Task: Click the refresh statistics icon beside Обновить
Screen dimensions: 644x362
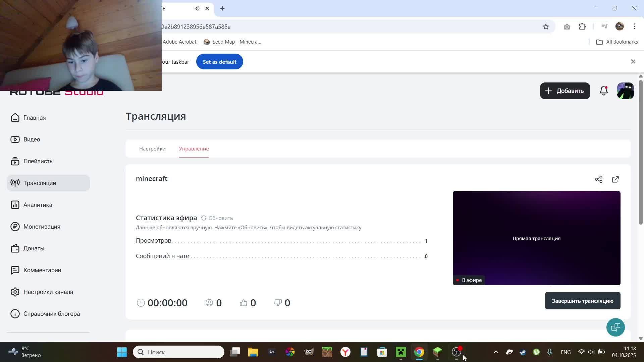Action: click(x=204, y=218)
